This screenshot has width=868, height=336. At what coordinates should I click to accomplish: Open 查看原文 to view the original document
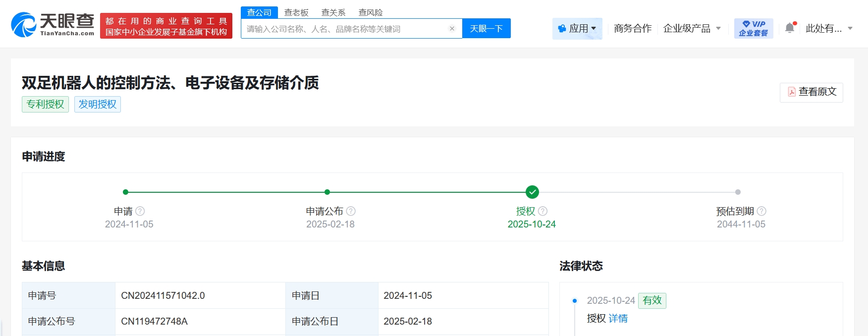coord(812,92)
